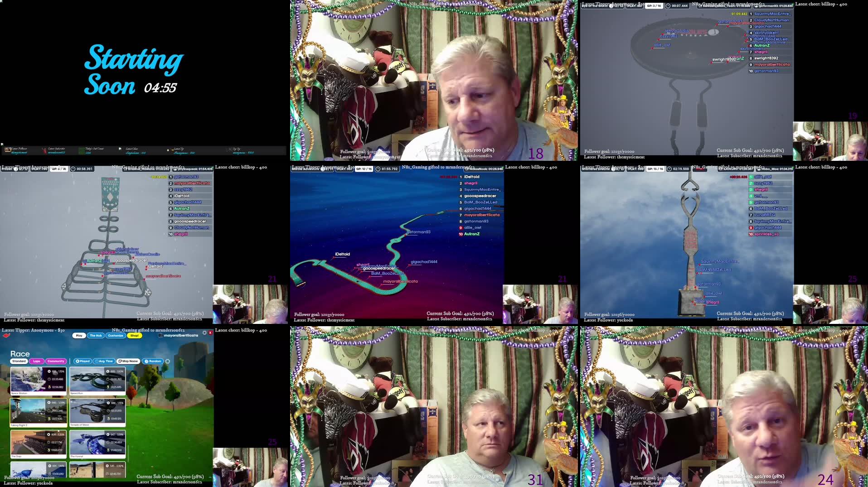868x487 pixels.
Task: Switch to The Hub tab
Action: (x=96, y=336)
